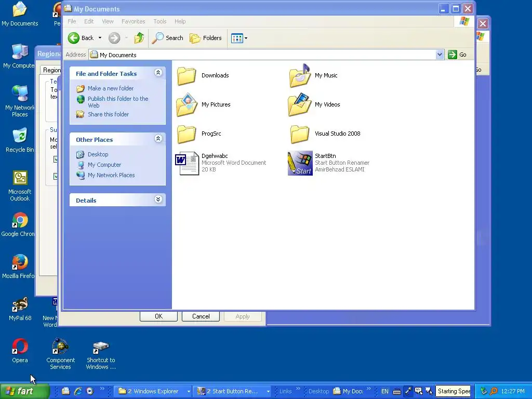The width and height of the screenshot is (532, 399).
Task: Select the My Videos folder icon
Action: 300,104
